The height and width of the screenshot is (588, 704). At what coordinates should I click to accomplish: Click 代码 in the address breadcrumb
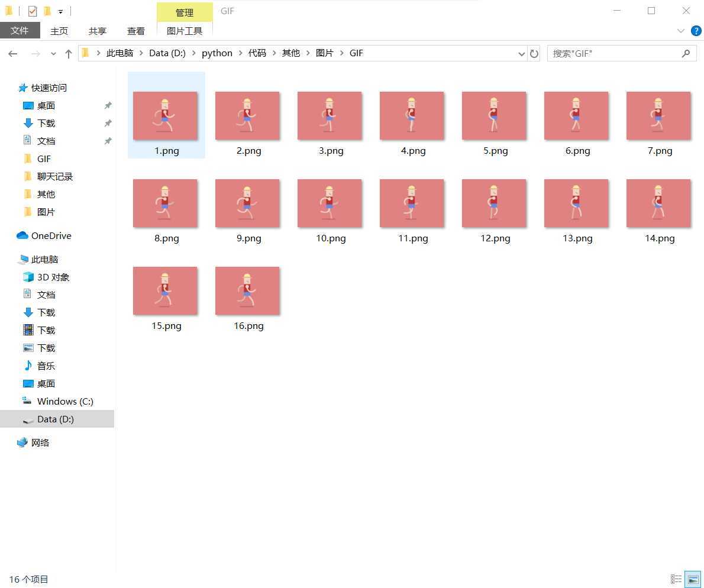point(257,53)
